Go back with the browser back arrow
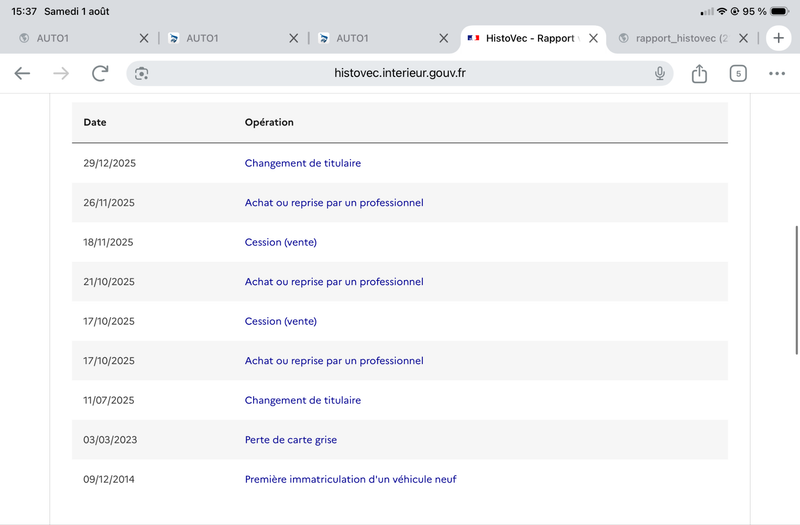This screenshot has height=525, width=800. [x=22, y=73]
